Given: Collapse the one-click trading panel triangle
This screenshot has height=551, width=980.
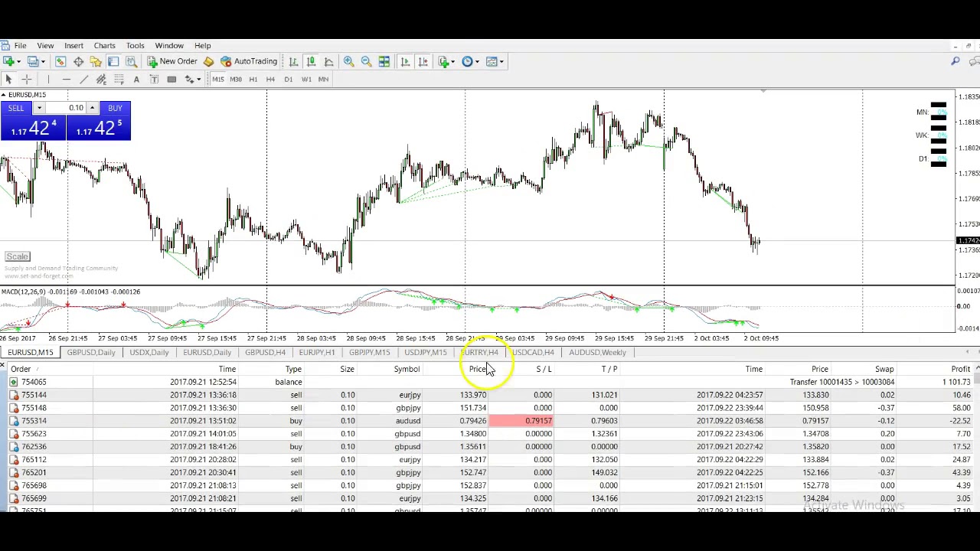Looking at the screenshot, I should 3,95.
